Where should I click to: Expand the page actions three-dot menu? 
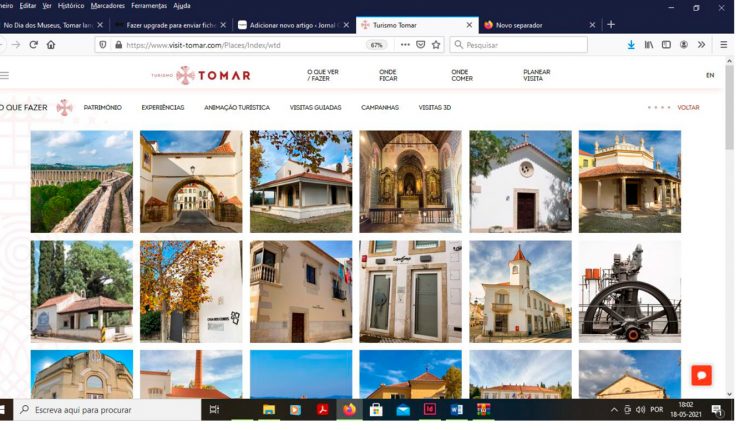coord(405,45)
